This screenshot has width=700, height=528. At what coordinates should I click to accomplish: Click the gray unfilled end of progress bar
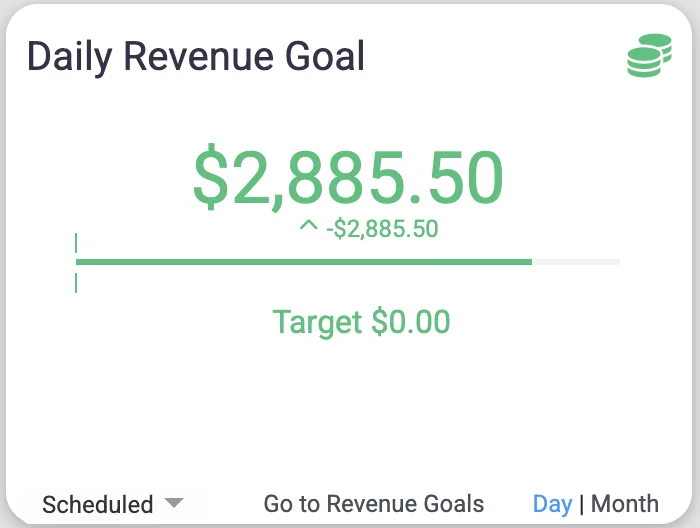tap(576, 262)
